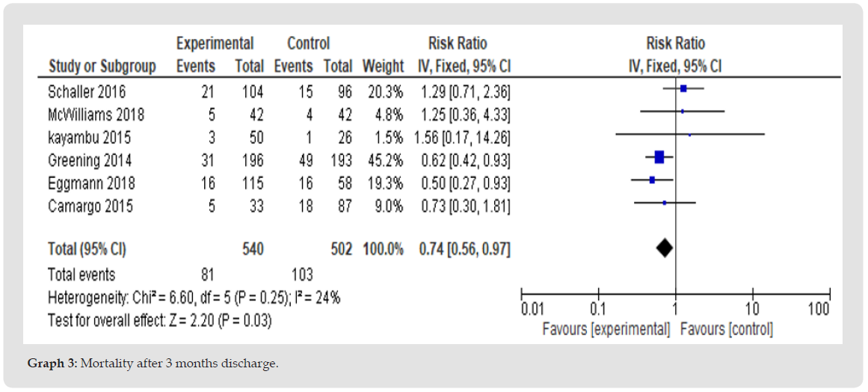Click the Favours [control] axis label
The image size is (868, 392).
click(x=726, y=329)
